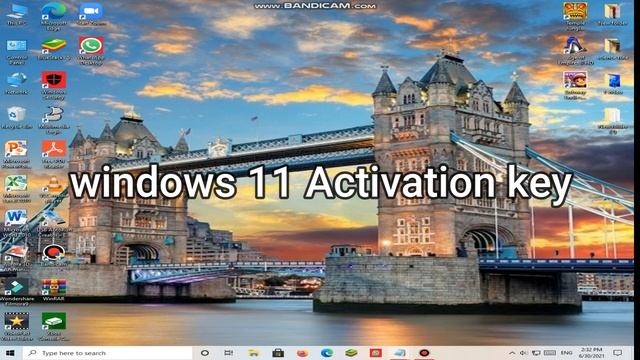Viewport: 640px width, 360px height.
Task: Select the Recycle Bin icon
Action: tap(17, 118)
